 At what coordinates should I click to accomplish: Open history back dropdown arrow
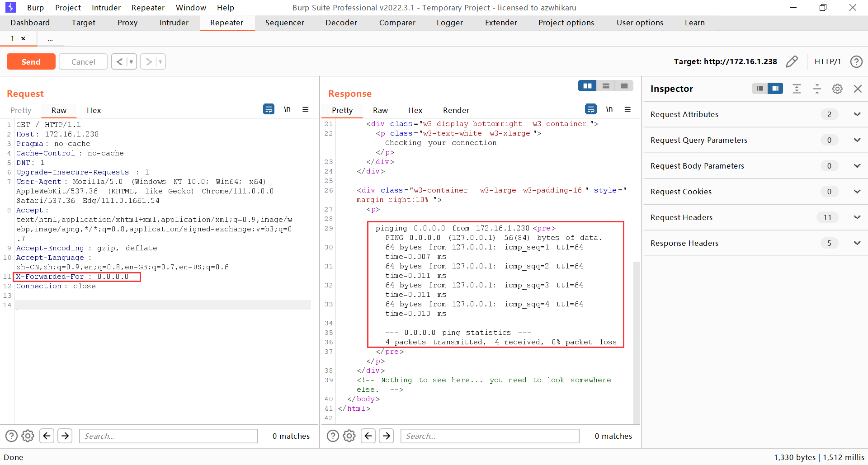click(132, 61)
